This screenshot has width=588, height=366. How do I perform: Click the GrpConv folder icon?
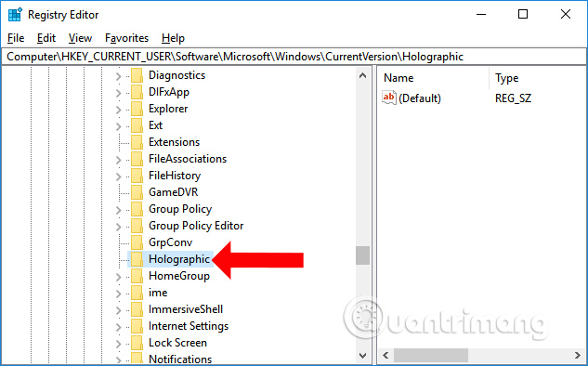137,242
